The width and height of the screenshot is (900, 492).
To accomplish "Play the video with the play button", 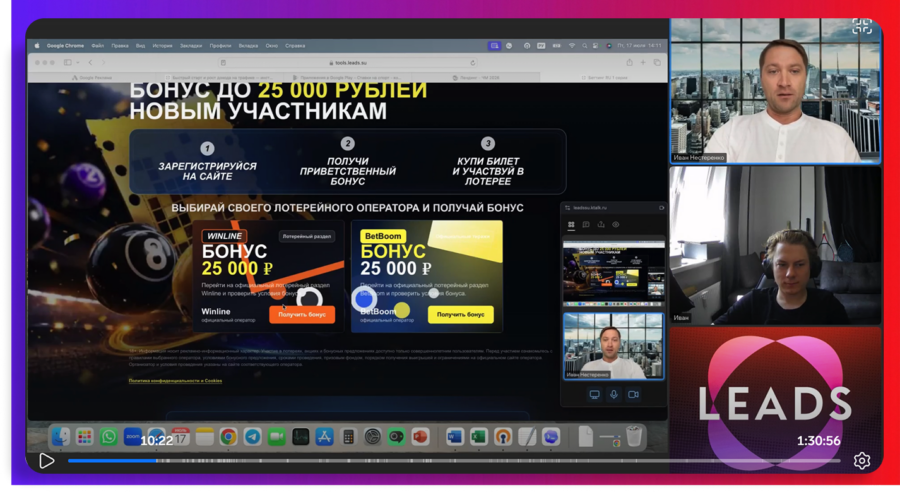I will point(46,461).
